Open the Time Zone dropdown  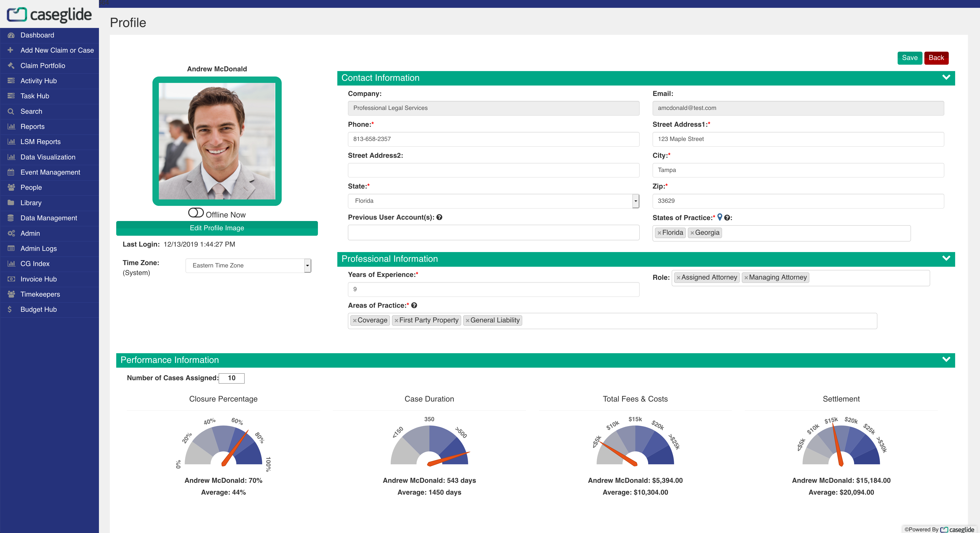tap(307, 265)
